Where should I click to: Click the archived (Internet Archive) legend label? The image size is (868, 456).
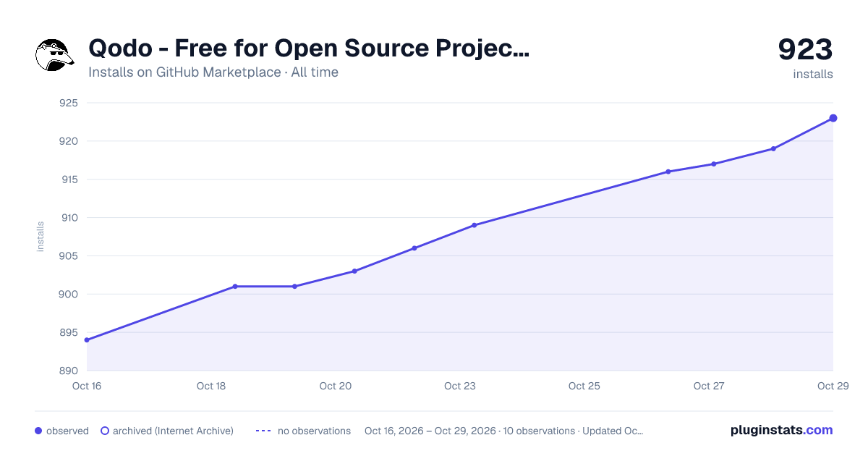173,431
